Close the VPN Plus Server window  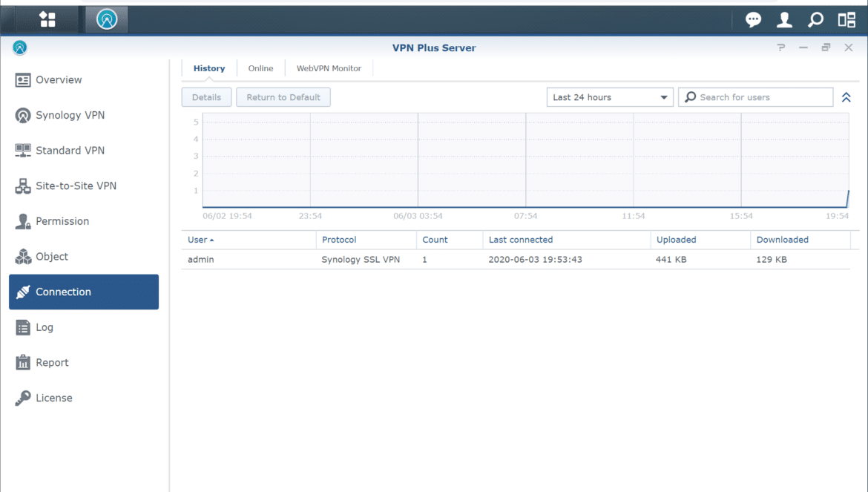pos(849,47)
